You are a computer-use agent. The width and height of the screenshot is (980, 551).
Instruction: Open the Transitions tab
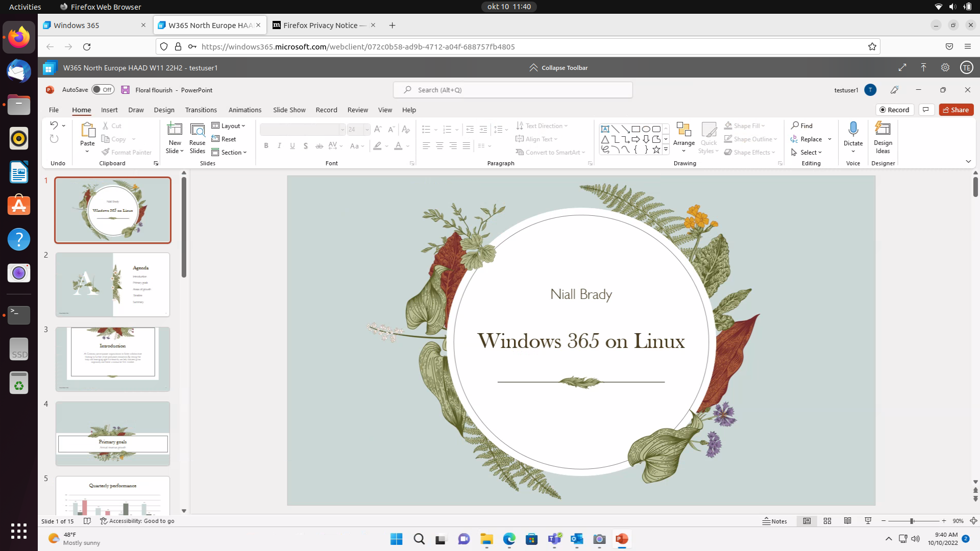pos(201,110)
